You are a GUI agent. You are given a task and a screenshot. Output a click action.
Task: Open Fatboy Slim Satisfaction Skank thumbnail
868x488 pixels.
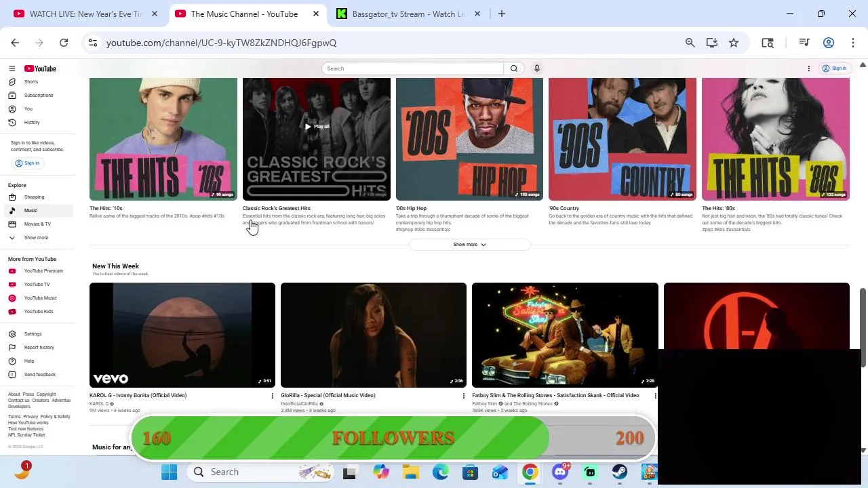tap(565, 335)
